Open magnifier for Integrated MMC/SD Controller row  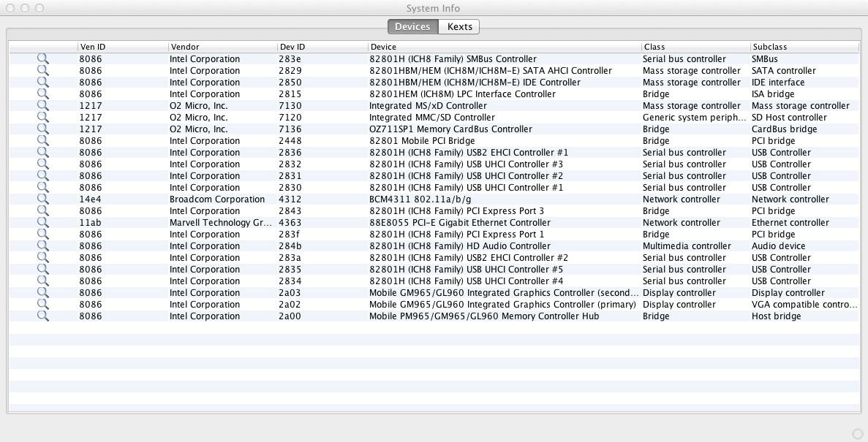point(43,118)
